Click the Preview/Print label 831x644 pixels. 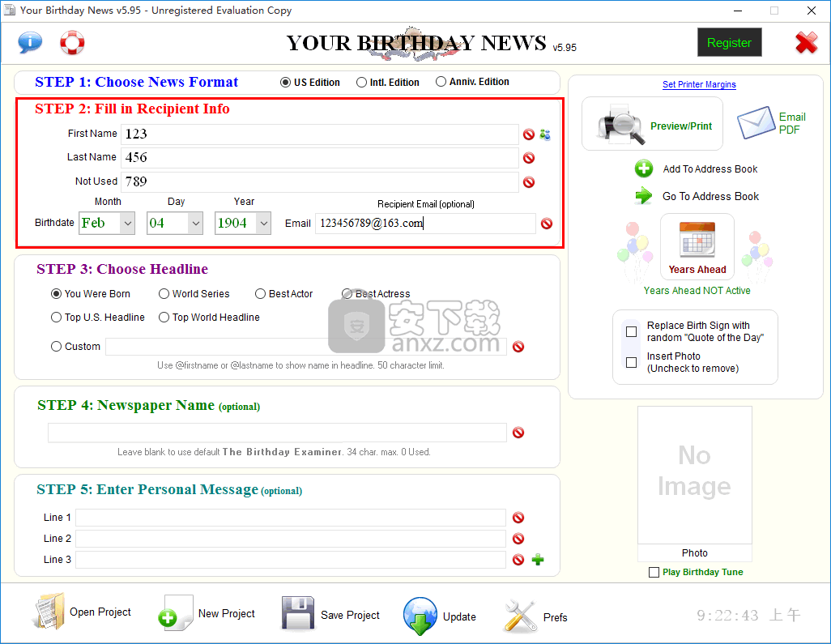point(681,126)
